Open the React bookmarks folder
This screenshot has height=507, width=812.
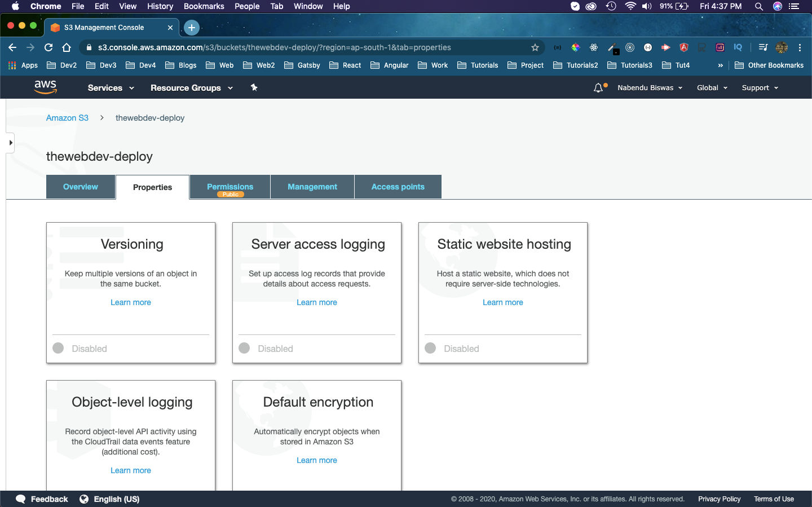(x=345, y=65)
